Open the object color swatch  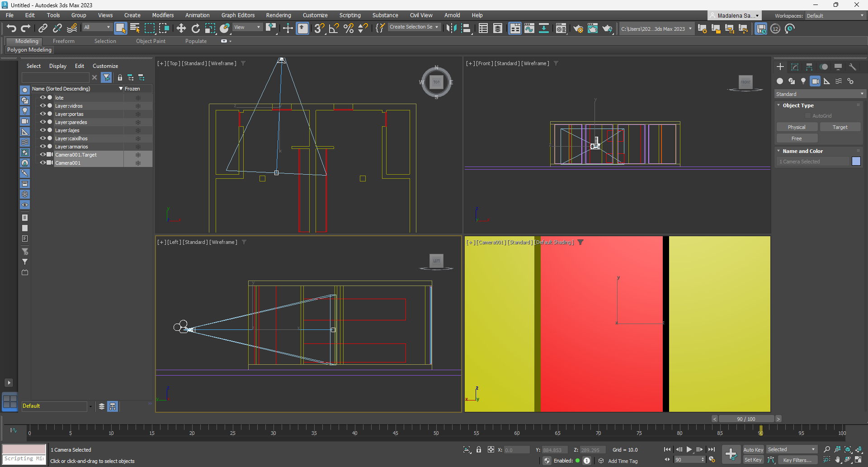(x=856, y=162)
